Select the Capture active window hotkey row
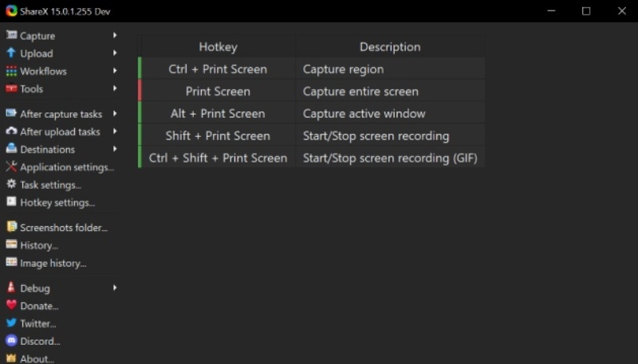 coord(311,113)
